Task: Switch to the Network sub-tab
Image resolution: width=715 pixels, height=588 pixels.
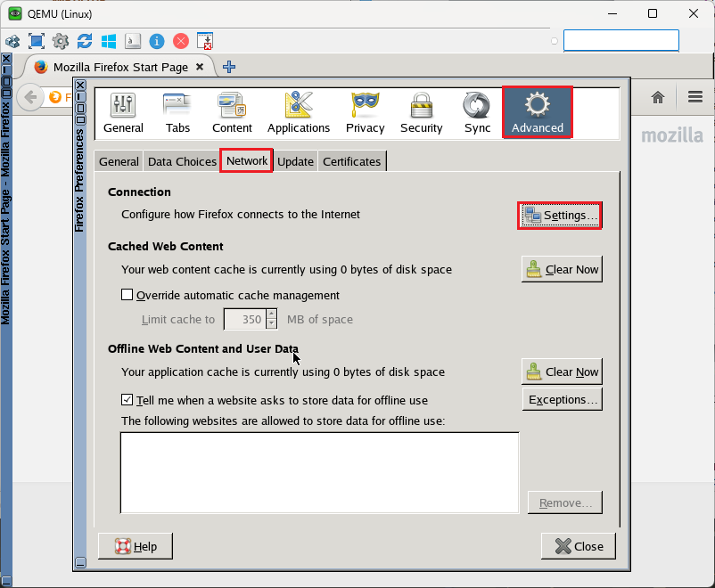Action: 247,160
